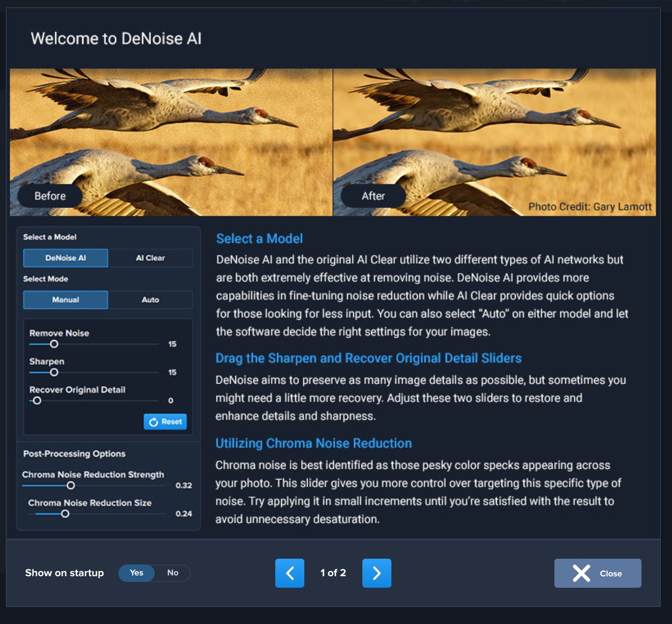Click the Recover Original Detail slider handle

click(x=37, y=401)
